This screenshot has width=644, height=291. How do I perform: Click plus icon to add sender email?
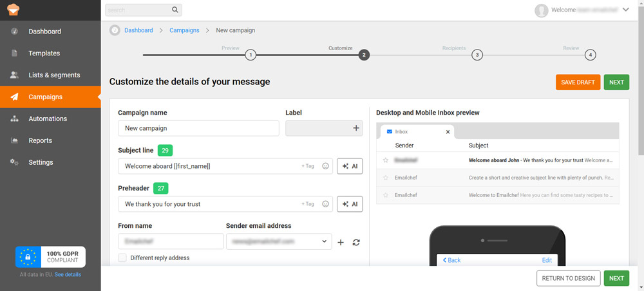(x=341, y=242)
